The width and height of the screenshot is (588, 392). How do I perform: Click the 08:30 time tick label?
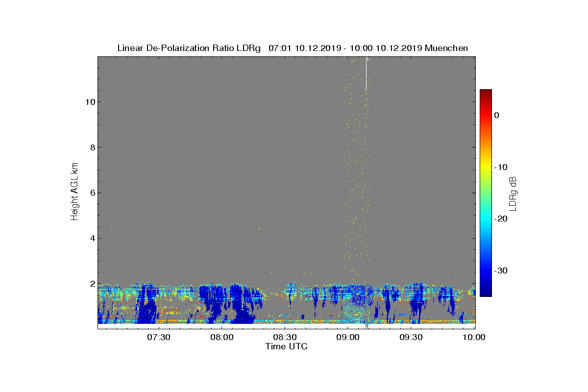coord(285,337)
